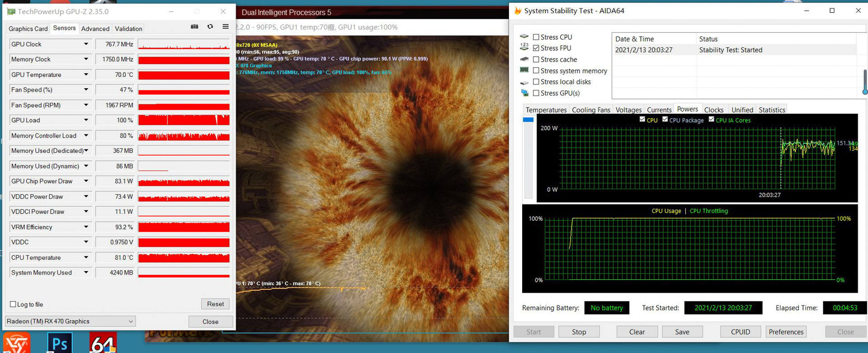Open System Memory Used dropdown
Viewport: 868px width, 353px height.
[x=86, y=272]
